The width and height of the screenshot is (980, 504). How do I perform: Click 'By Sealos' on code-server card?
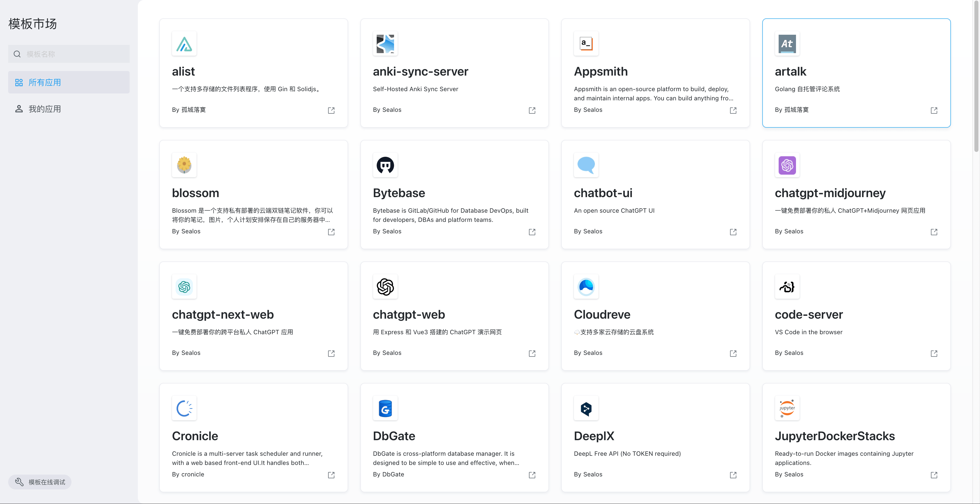[x=789, y=353]
